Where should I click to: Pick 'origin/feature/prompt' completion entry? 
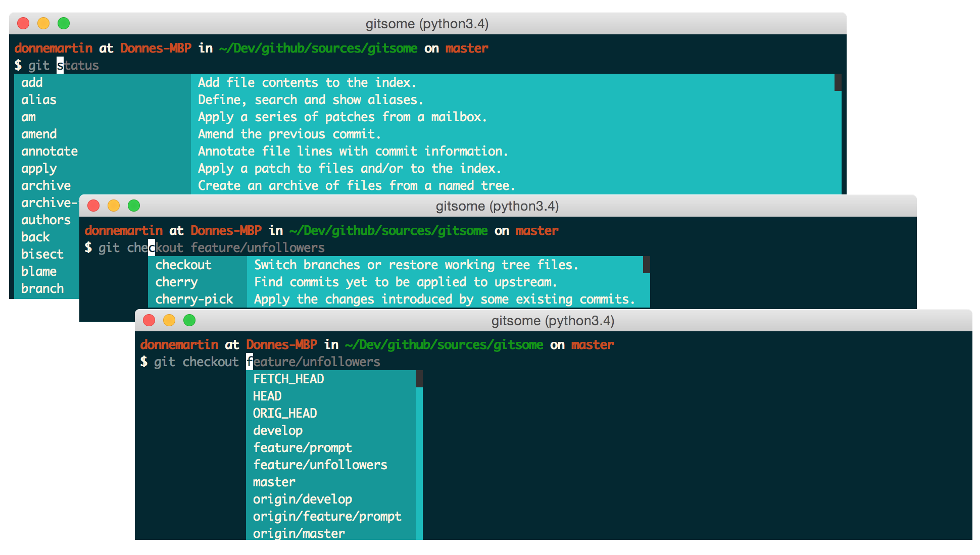coord(327,516)
